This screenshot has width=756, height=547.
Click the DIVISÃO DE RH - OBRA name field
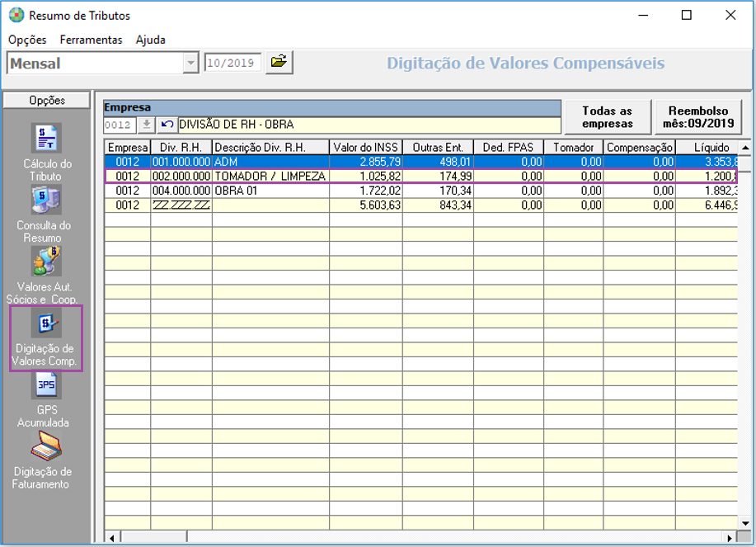click(x=369, y=125)
